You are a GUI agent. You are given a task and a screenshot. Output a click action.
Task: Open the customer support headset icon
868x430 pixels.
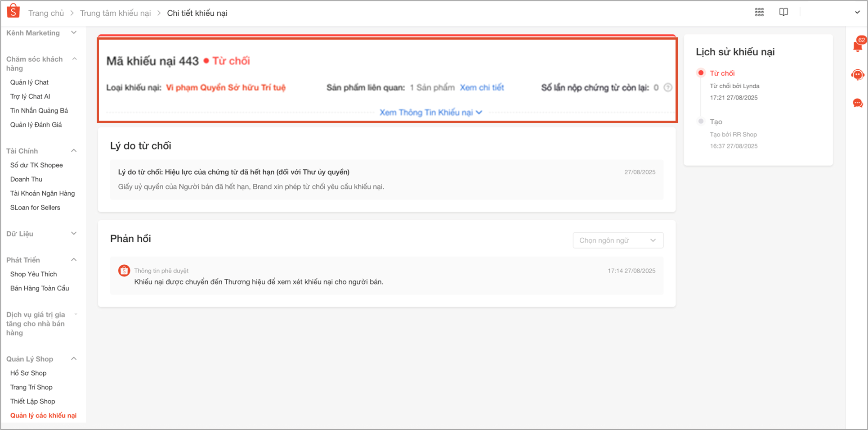(858, 75)
